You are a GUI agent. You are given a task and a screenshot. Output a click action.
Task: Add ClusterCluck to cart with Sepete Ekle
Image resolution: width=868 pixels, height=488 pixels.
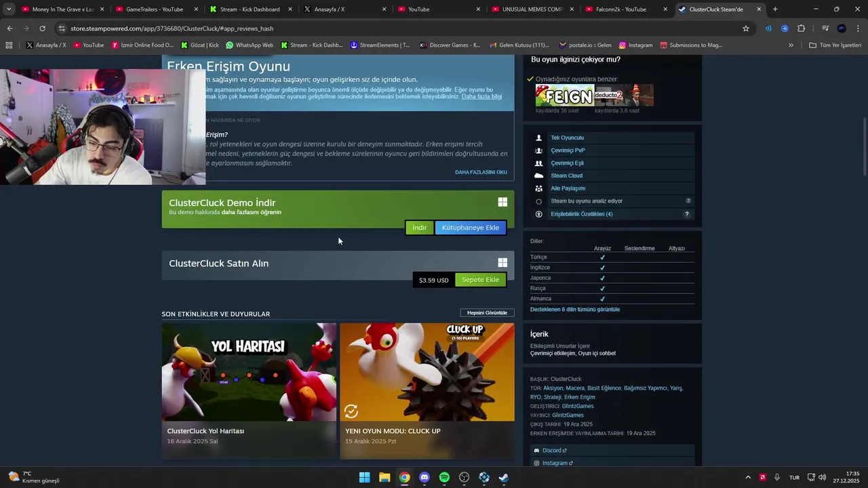(x=480, y=280)
